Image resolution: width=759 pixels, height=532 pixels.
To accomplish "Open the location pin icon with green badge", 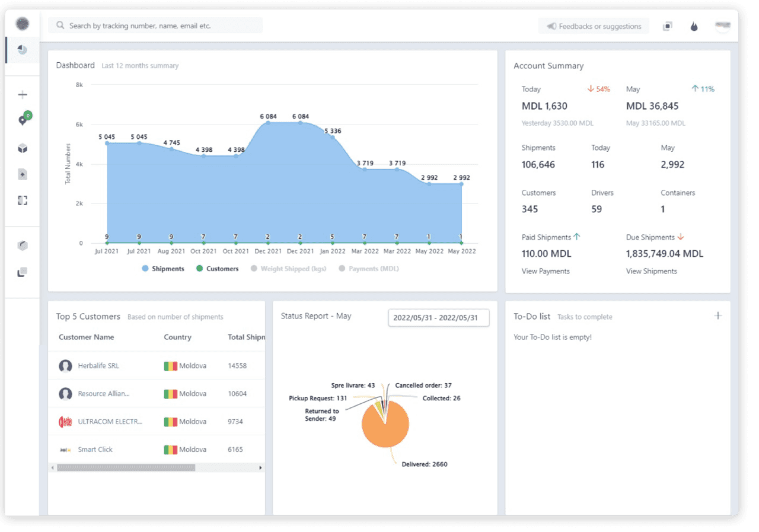I will [23, 120].
